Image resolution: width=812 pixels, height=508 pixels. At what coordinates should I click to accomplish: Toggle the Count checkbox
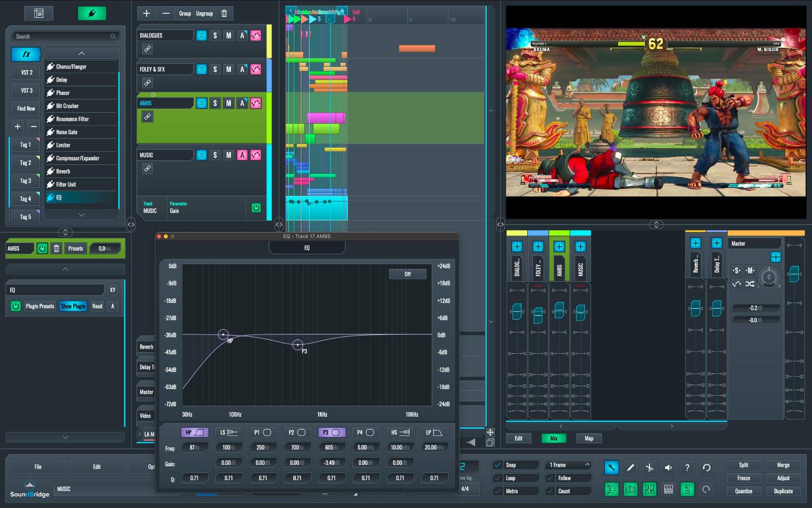[x=550, y=491]
